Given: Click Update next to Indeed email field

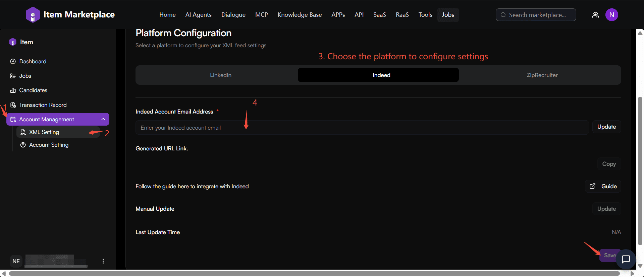Looking at the screenshot, I should click(x=606, y=127).
